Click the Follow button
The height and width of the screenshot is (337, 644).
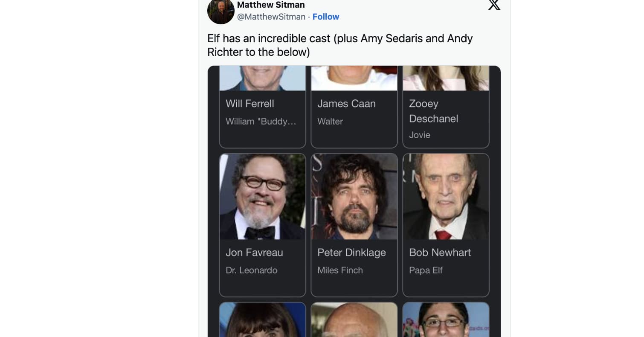click(x=326, y=17)
